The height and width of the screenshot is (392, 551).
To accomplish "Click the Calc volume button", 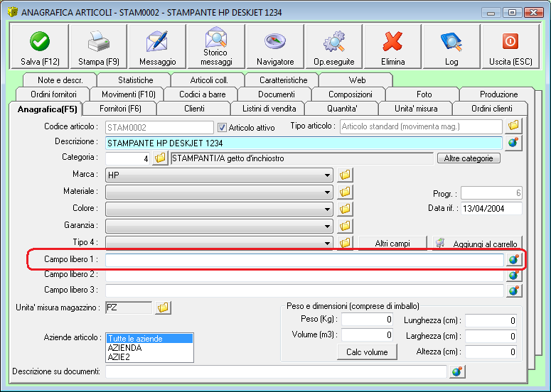I will 367,352.
